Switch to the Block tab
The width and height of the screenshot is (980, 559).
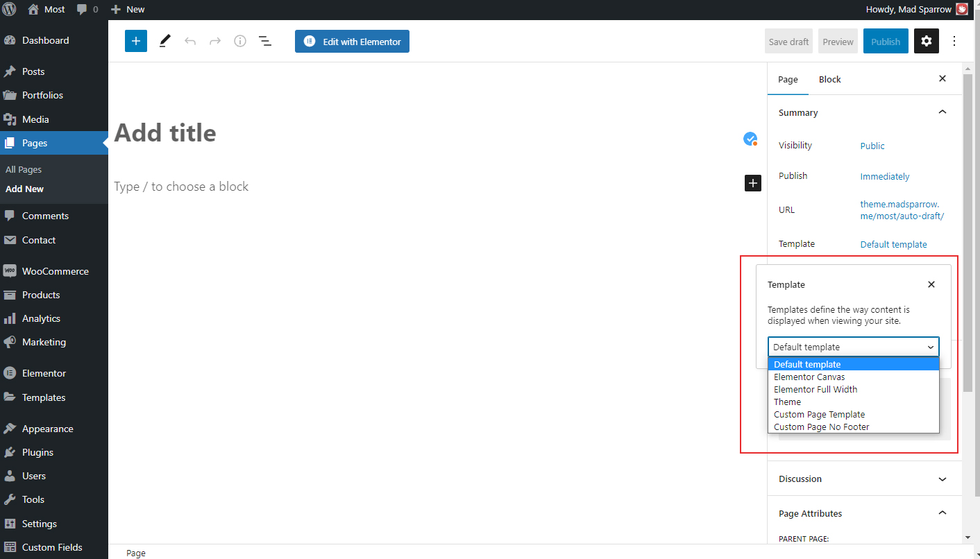[x=829, y=79]
